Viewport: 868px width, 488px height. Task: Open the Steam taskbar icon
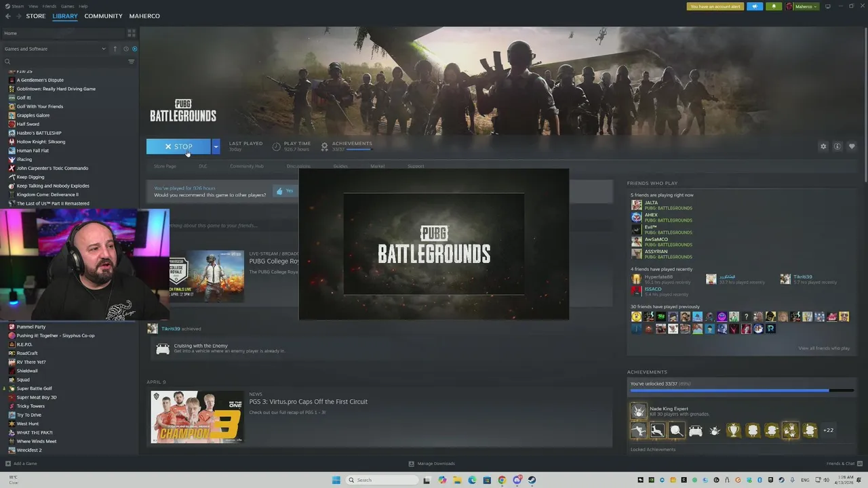[x=532, y=480]
